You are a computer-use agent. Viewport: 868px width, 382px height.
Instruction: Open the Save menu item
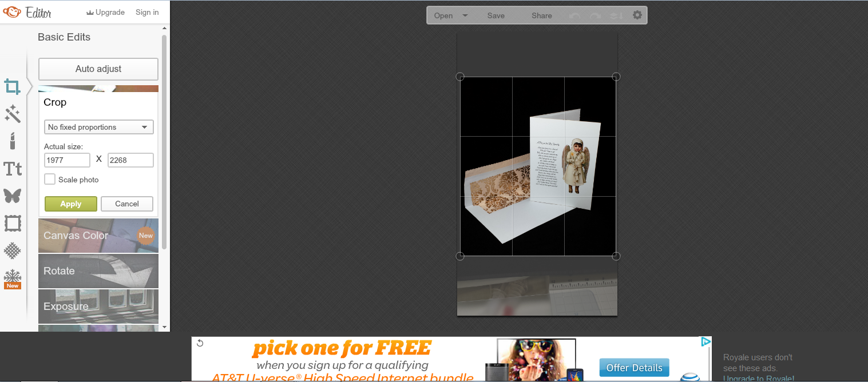pyautogui.click(x=496, y=15)
